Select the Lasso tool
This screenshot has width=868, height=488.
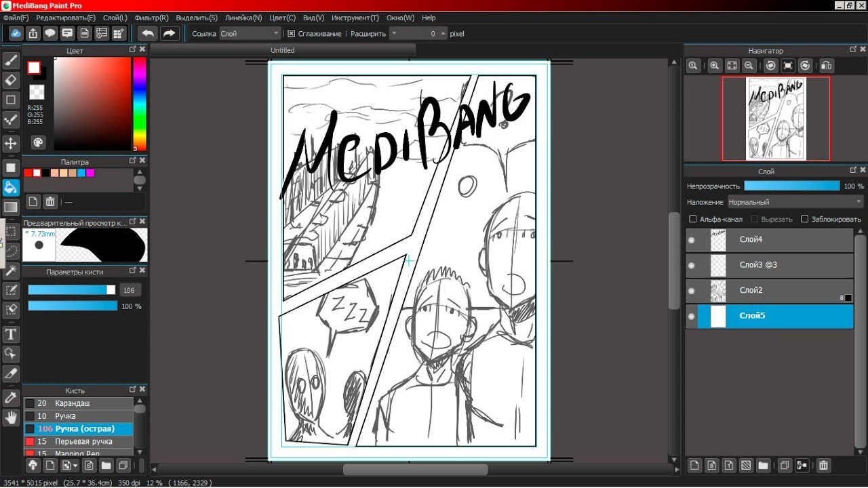pos(11,251)
